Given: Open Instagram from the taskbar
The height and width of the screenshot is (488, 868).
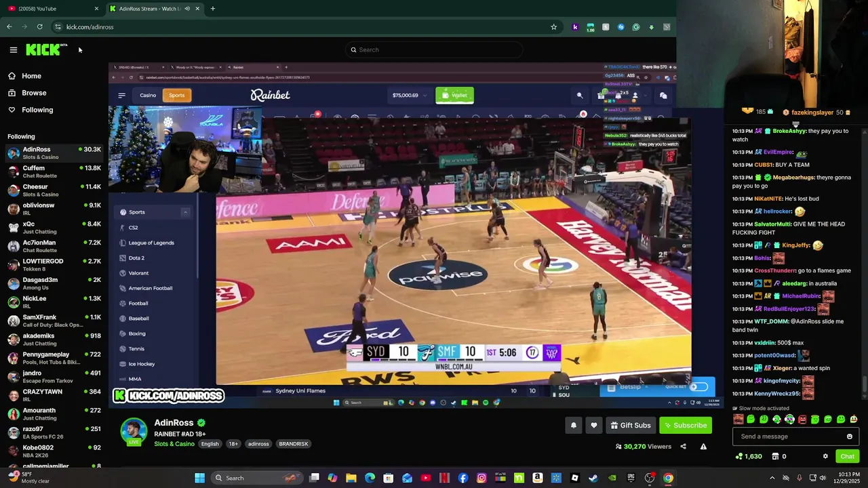Looking at the screenshot, I should (x=481, y=478).
